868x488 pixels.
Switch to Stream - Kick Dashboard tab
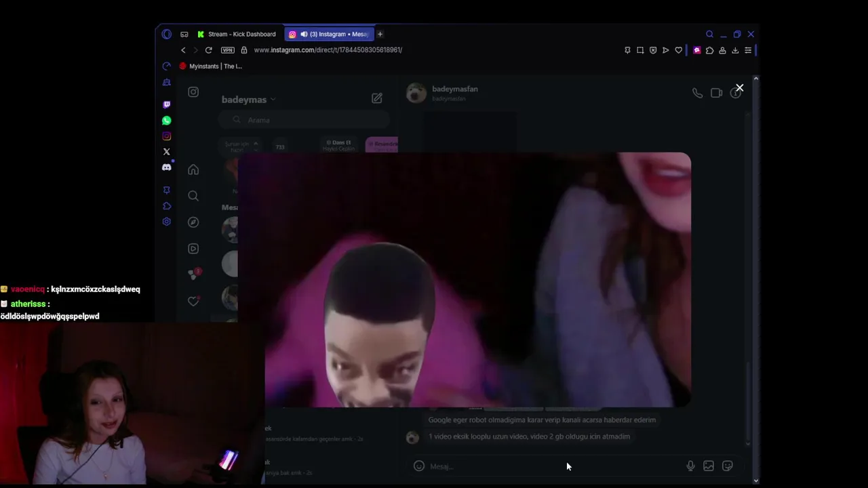point(237,34)
